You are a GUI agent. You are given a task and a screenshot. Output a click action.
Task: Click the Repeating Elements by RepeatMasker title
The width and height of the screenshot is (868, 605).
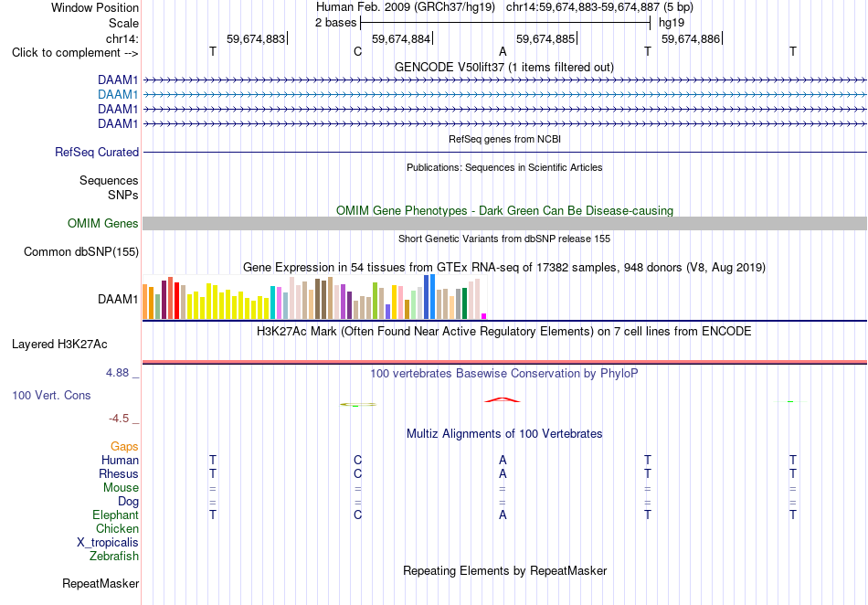[x=505, y=570]
